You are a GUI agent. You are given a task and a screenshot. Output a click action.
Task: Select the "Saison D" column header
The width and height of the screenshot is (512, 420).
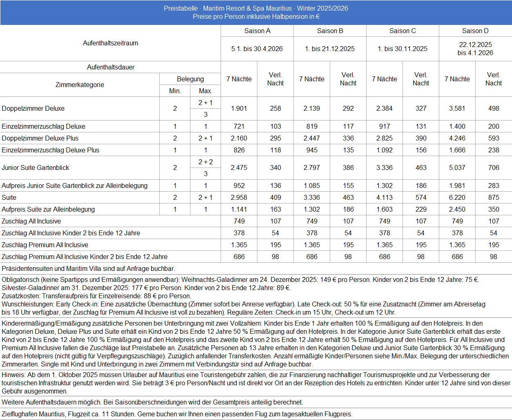pos(475,31)
